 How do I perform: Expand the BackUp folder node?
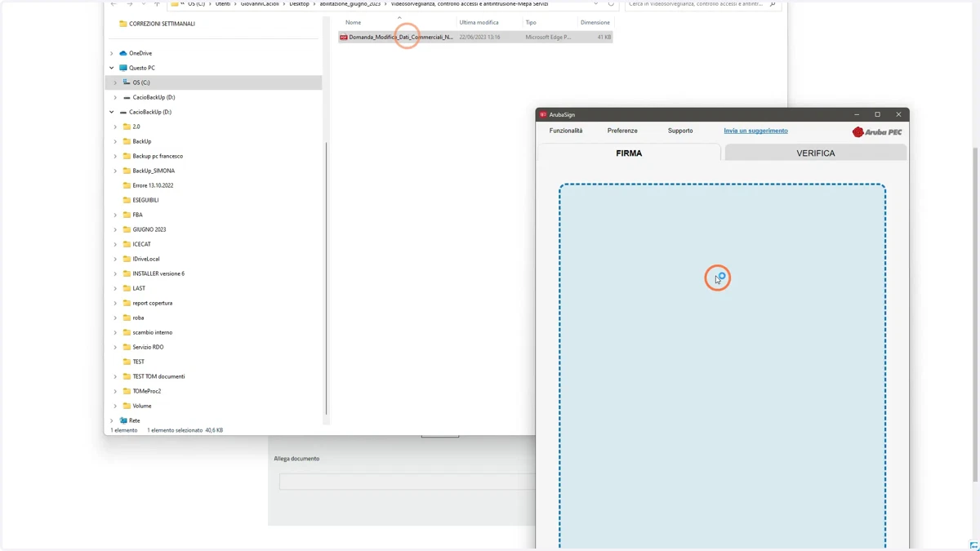coord(115,141)
